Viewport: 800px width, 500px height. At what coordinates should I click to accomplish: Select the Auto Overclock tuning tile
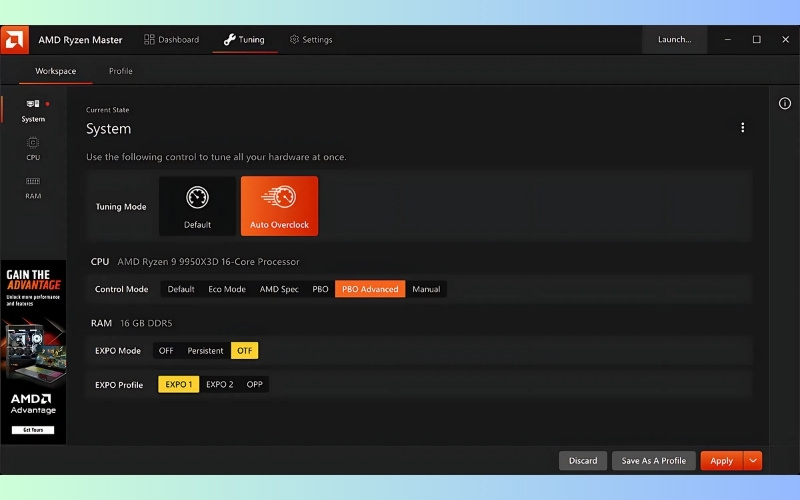[x=279, y=206]
